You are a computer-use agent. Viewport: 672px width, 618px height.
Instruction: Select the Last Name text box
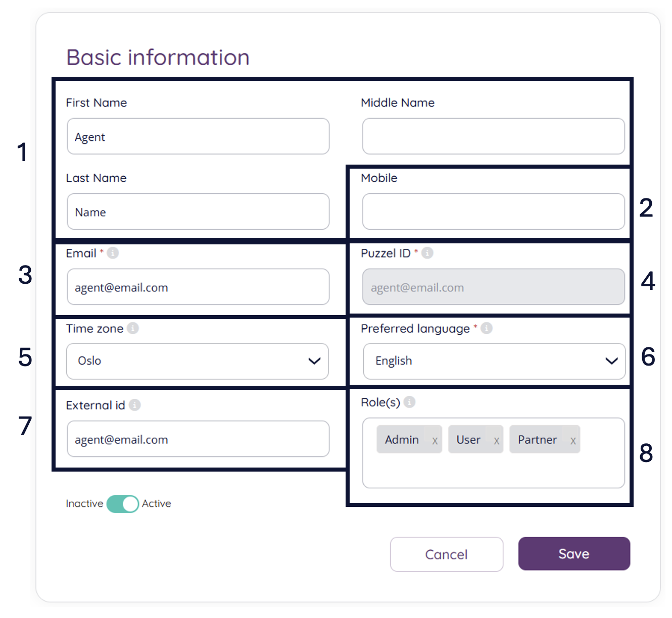point(198,212)
